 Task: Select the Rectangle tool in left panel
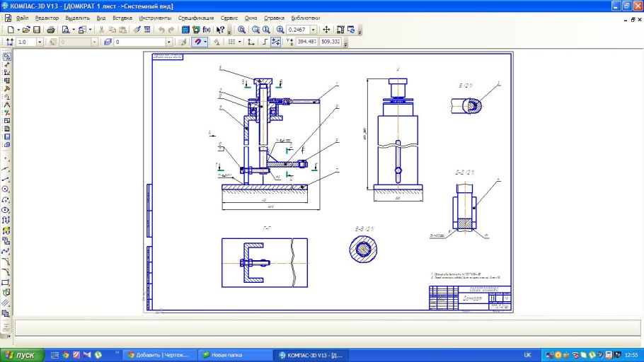6,282
